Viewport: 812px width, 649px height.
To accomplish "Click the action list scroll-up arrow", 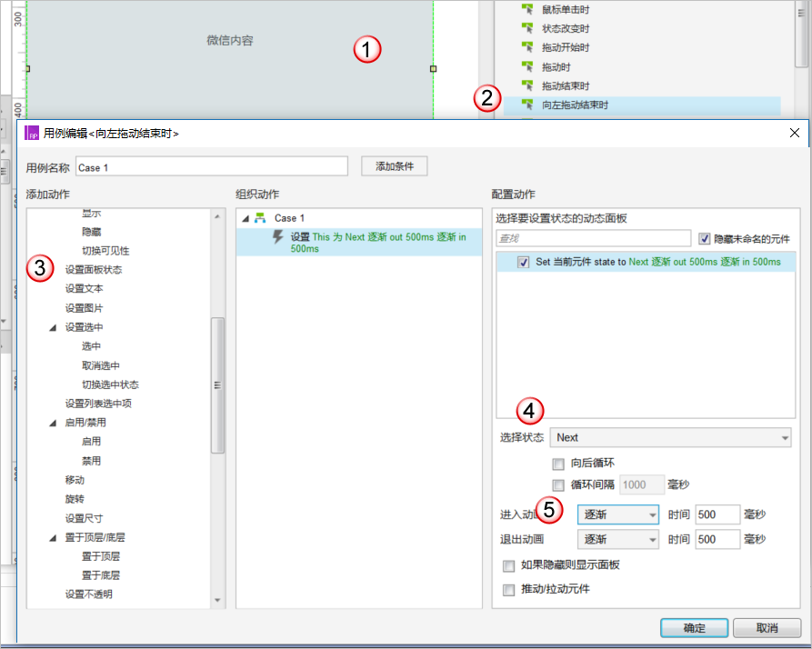I will (x=217, y=215).
